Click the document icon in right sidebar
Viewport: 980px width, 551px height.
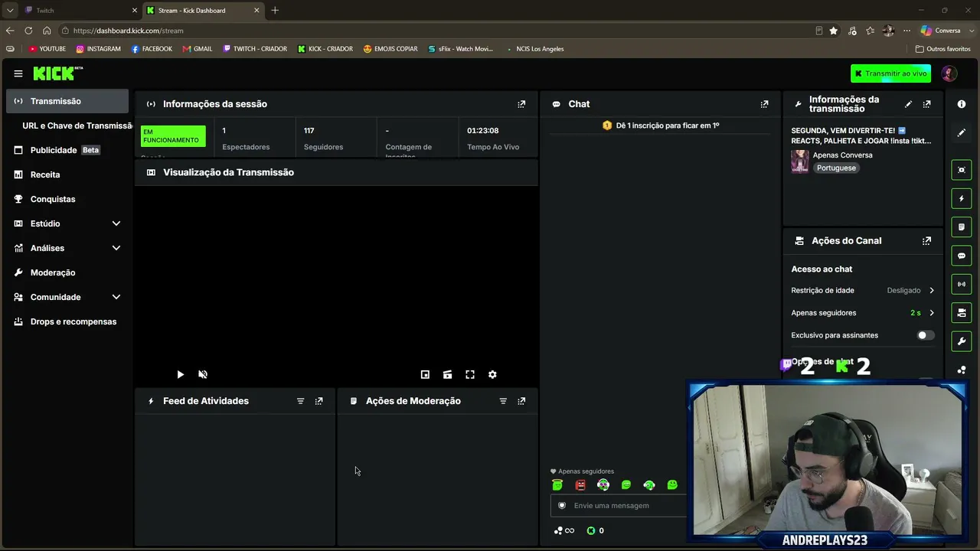[x=962, y=227]
